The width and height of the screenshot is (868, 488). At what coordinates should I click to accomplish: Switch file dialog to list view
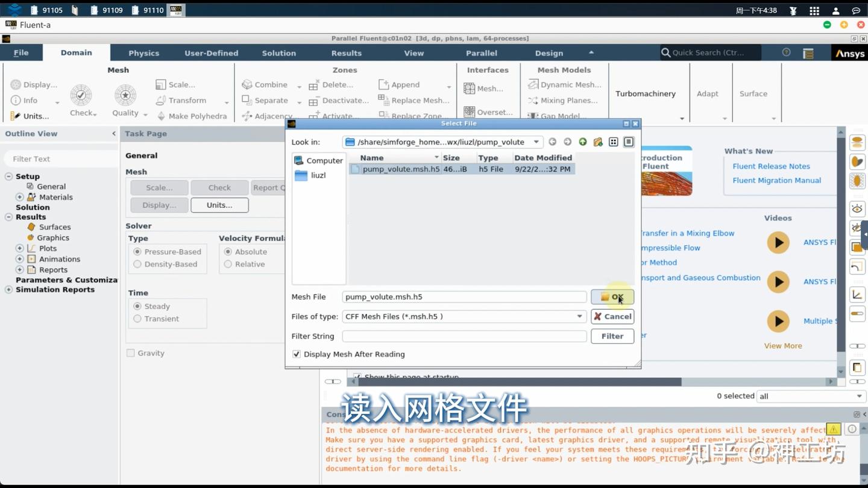pos(614,142)
